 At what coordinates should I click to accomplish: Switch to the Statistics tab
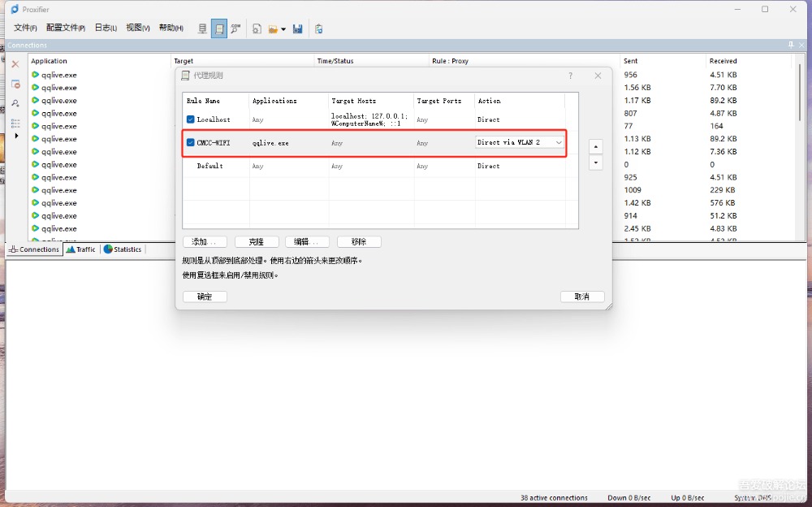(123, 249)
